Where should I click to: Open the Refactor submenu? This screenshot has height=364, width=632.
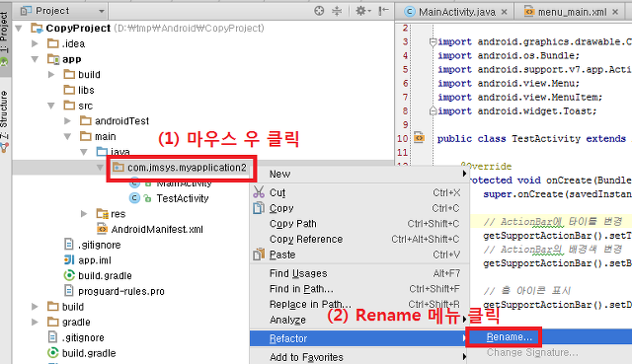[359, 338]
